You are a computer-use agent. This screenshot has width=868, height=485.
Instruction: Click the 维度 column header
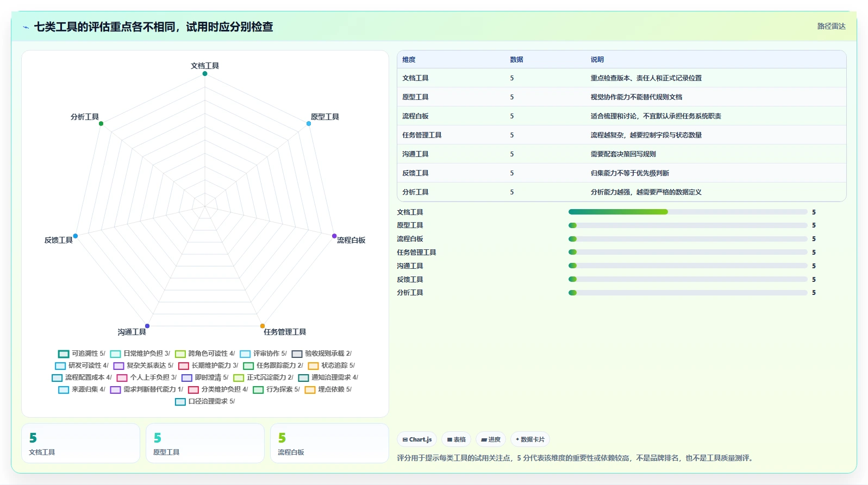tap(409, 60)
